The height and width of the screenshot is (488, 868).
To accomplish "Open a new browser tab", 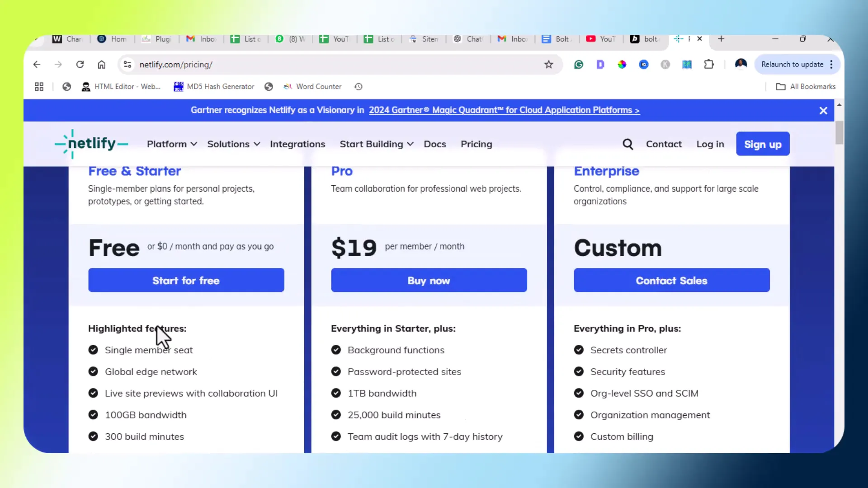I will point(721,39).
